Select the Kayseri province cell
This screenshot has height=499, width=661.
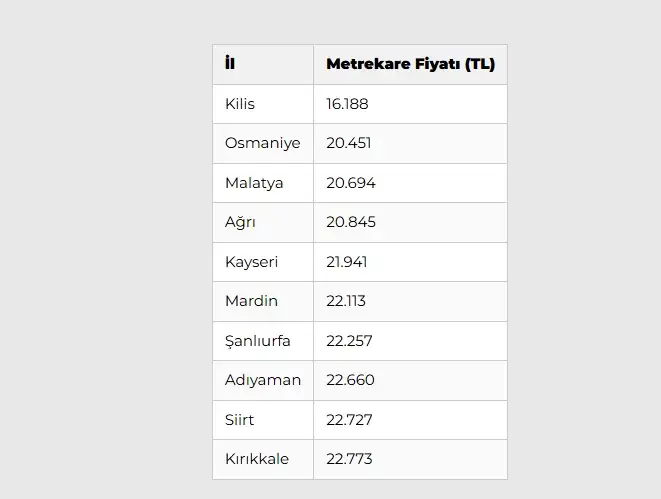point(251,262)
